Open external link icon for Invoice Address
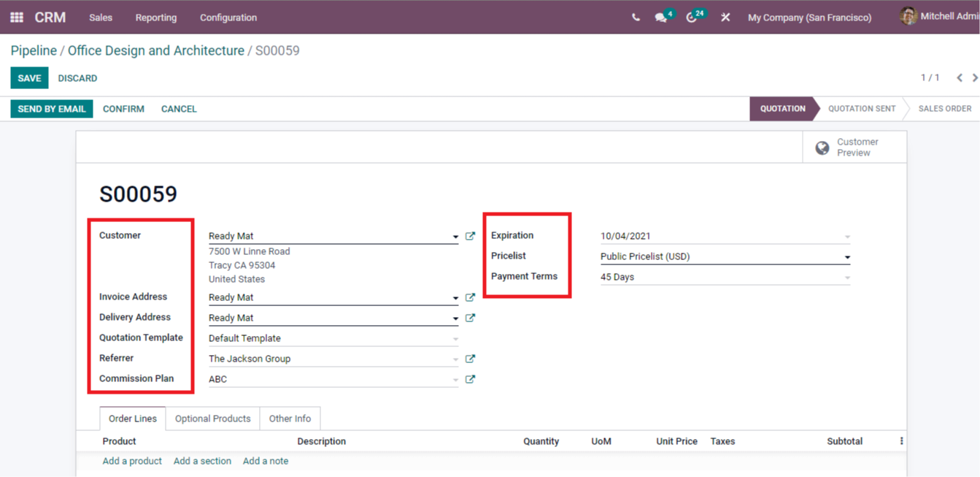 pos(470,298)
